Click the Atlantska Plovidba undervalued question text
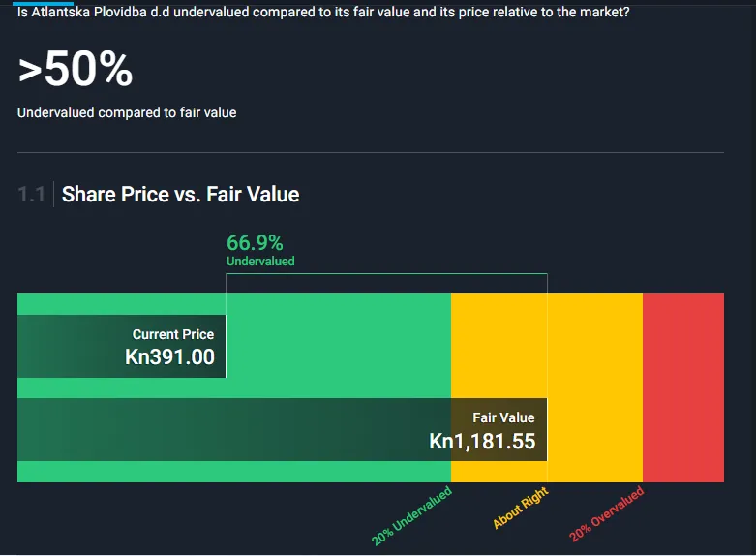 pos(324,14)
